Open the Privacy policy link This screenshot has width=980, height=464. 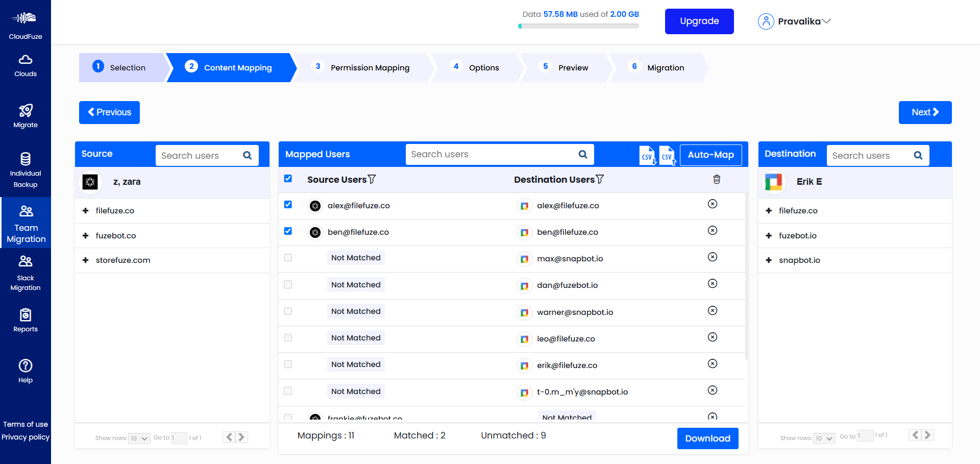click(x=26, y=437)
